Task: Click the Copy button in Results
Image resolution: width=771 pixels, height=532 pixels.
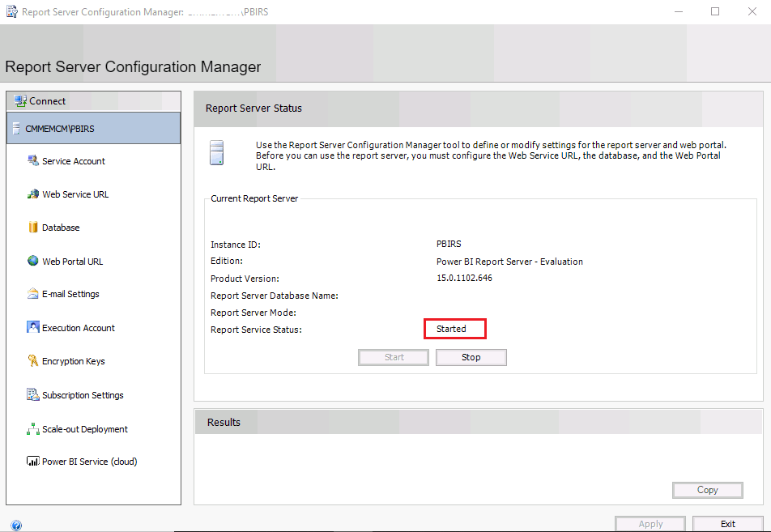Action: pyautogui.click(x=708, y=490)
